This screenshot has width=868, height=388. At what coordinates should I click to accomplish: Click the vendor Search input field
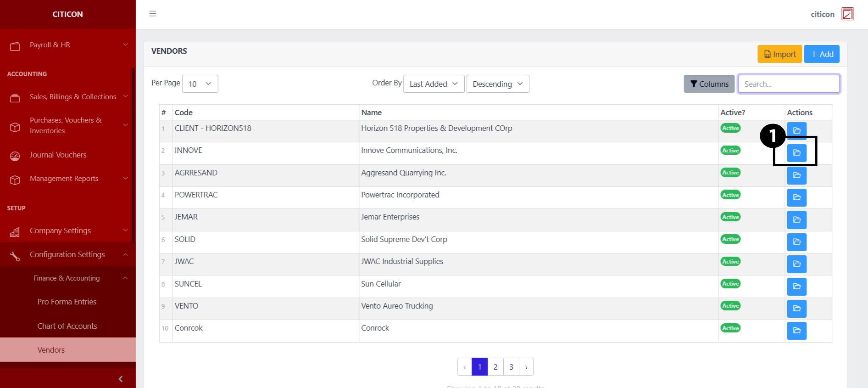tap(789, 84)
